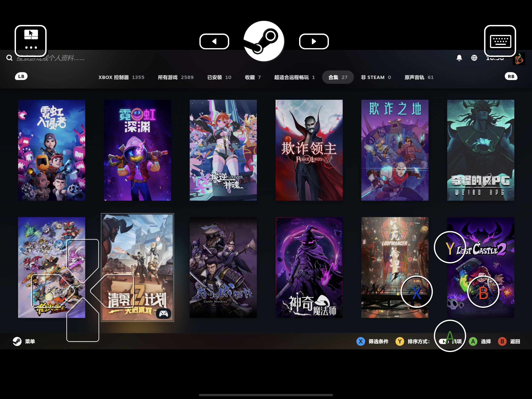Image resolution: width=532 pixels, height=399 pixels.
Task: Switch to the 收藏 tab
Action: (x=253, y=77)
